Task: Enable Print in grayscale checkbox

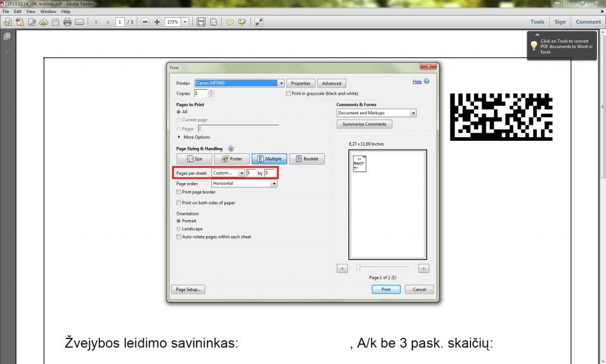Action: [288, 94]
